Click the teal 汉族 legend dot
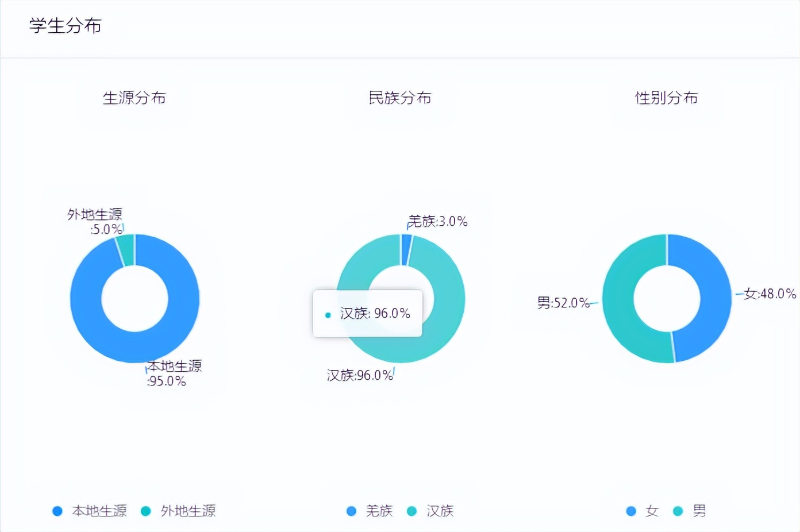 pyautogui.click(x=411, y=511)
